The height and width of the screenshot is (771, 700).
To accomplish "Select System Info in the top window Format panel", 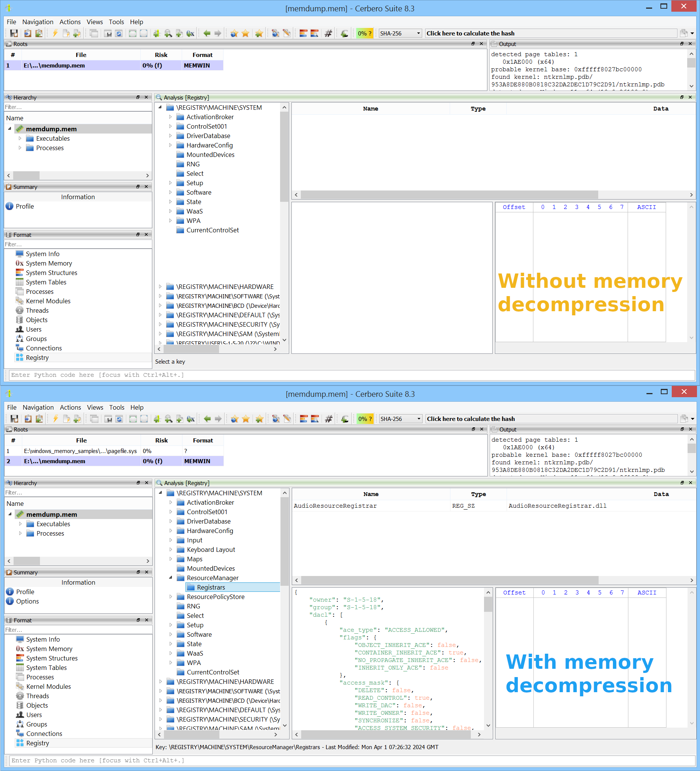I will [43, 254].
